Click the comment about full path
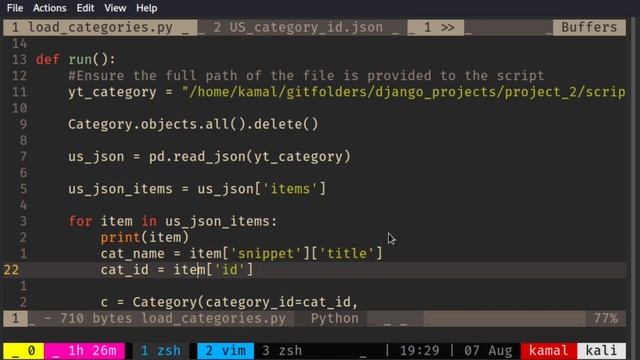Viewport: 640px width, 360px height. [x=306, y=76]
